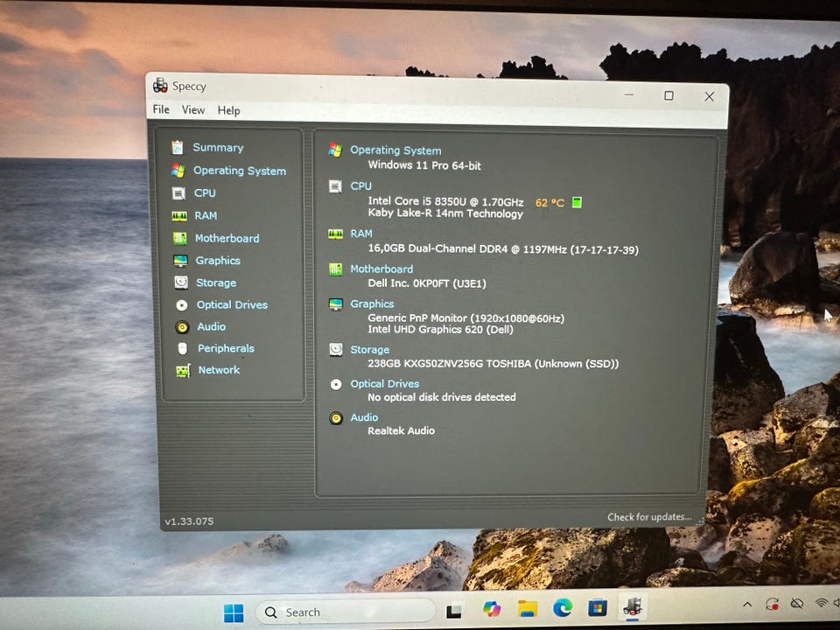This screenshot has width=840, height=630.
Task: Click the Audio speaker icon in sidebar
Action: [x=182, y=326]
